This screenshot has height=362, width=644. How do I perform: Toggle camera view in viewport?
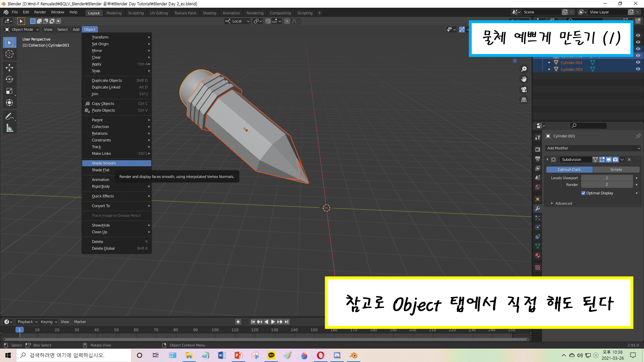(x=524, y=89)
